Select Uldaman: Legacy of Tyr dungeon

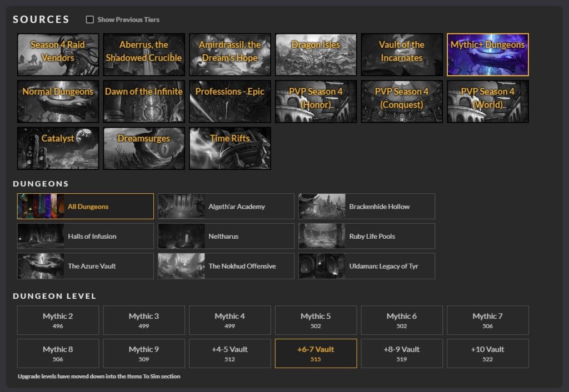coord(367,266)
